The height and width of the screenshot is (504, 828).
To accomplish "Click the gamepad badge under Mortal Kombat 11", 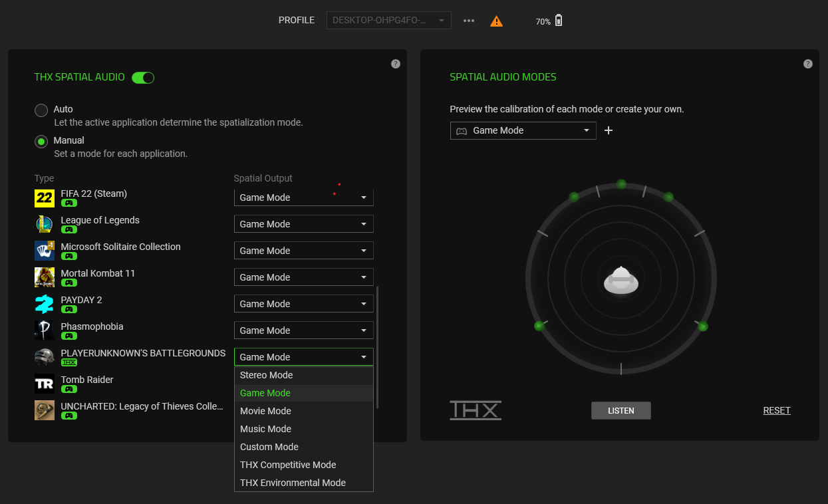I will click(x=69, y=283).
